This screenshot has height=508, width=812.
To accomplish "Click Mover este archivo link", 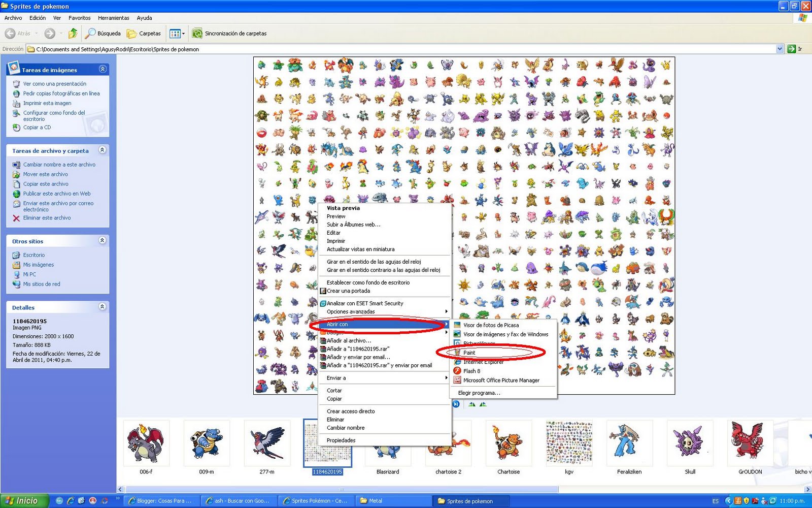I will tap(45, 174).
